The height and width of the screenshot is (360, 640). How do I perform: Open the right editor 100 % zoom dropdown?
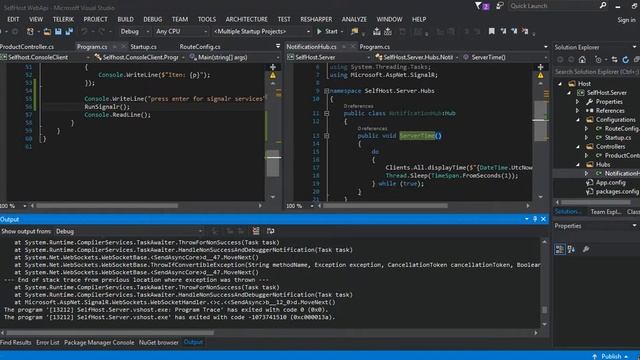point(311,206)
